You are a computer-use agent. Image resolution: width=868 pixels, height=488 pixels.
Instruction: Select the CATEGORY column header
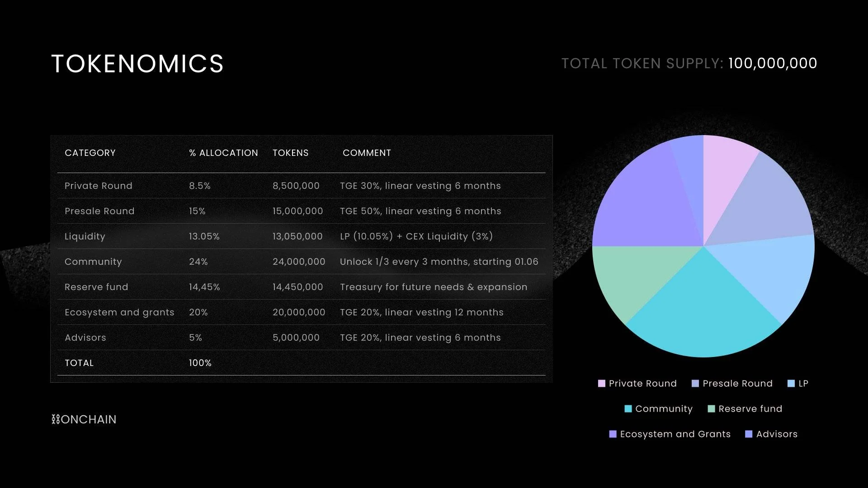pyautogui.click(x=90, y=153)
